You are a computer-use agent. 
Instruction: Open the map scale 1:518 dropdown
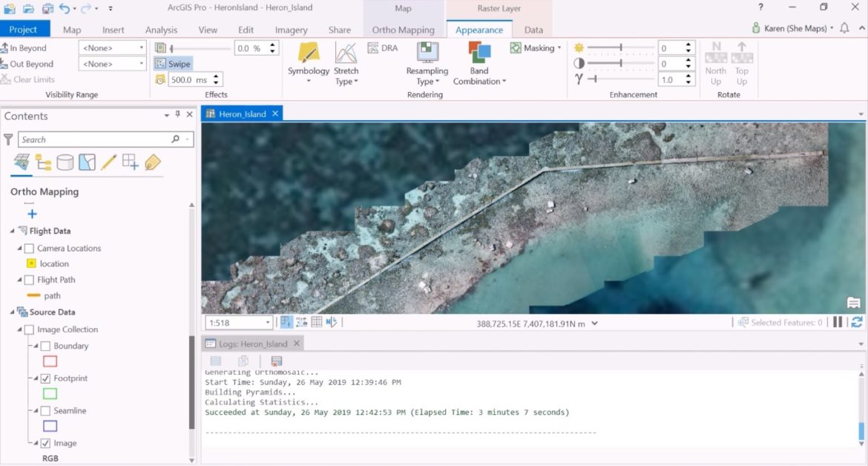(x=268, y=322)
